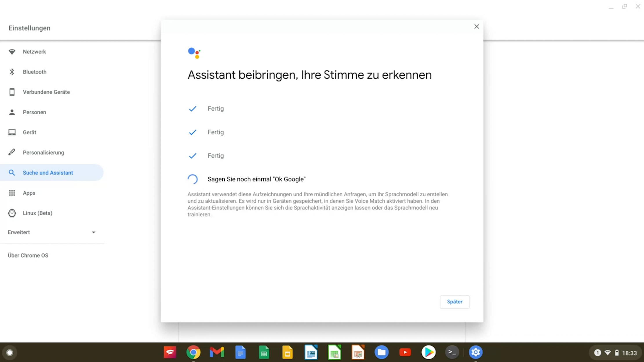This screenshot has height=362, width=644.
Task: Click Später button to skip setup
Action: (455, 302)
